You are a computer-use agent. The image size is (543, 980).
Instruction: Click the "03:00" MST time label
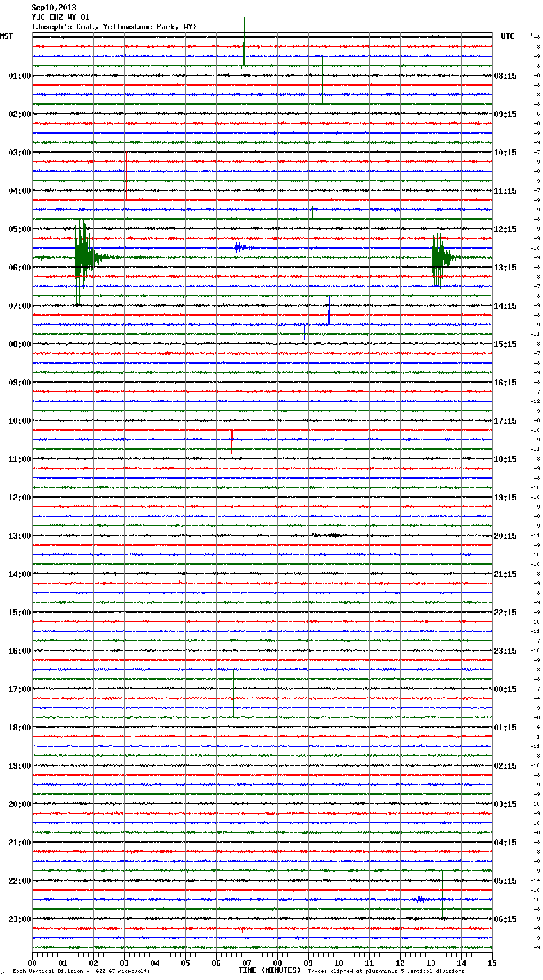coord(20,153)
